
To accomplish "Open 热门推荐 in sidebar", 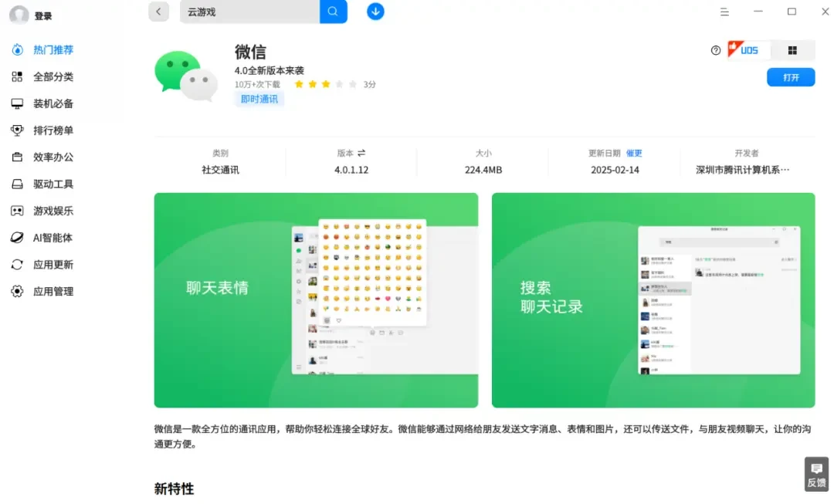I will pos(42,49).
